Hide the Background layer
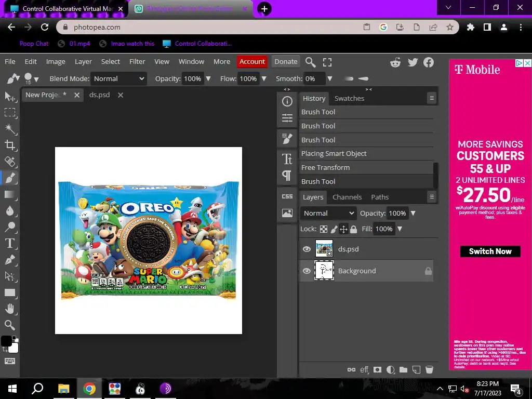The width and height of the screenshot is (532, 399). [x=307, y=271]
